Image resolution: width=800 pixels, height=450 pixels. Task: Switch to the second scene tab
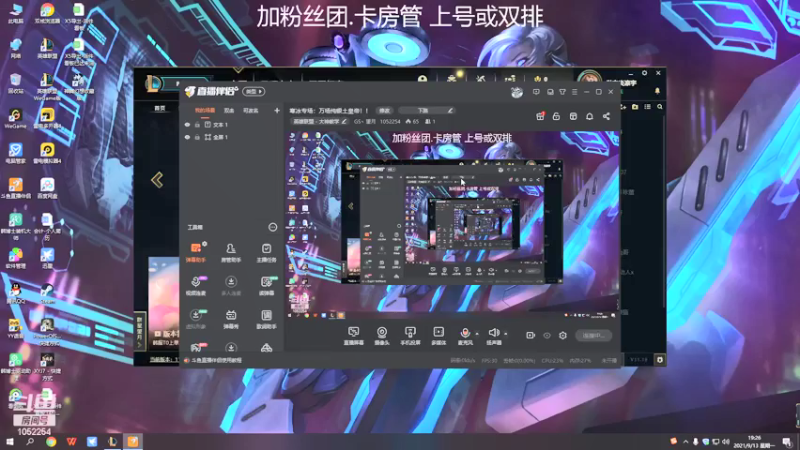pos(229,110)
